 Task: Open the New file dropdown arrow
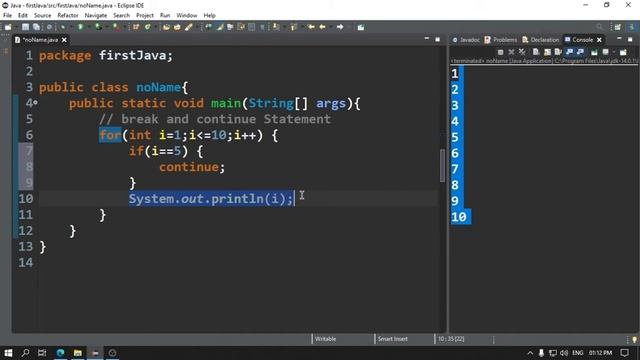(x=16, y=27)
